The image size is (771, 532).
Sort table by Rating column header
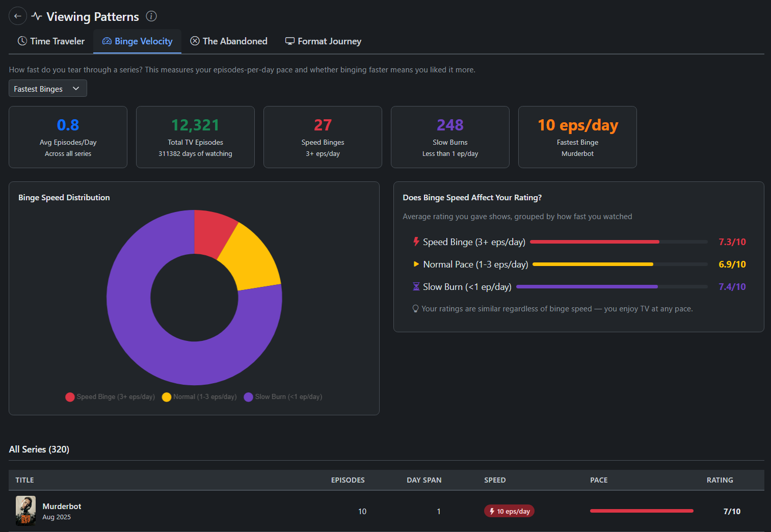pyautogui.click(x=720, y=480)
